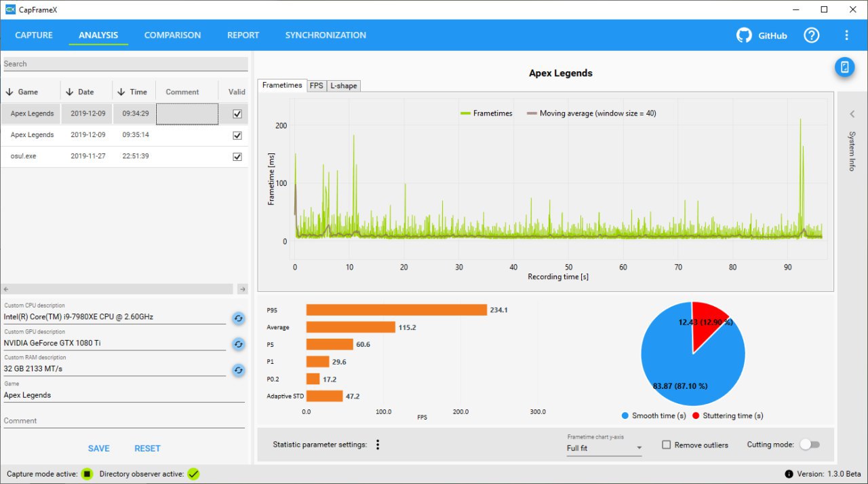
Task: Click right arrow of horizontal scrollbar
Action: pyautogui.click(x=243, y=289)
